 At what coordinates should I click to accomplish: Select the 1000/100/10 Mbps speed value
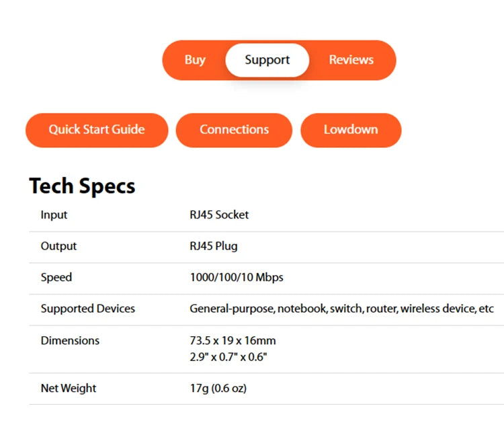pyautogui.click(x=237, y=277)
